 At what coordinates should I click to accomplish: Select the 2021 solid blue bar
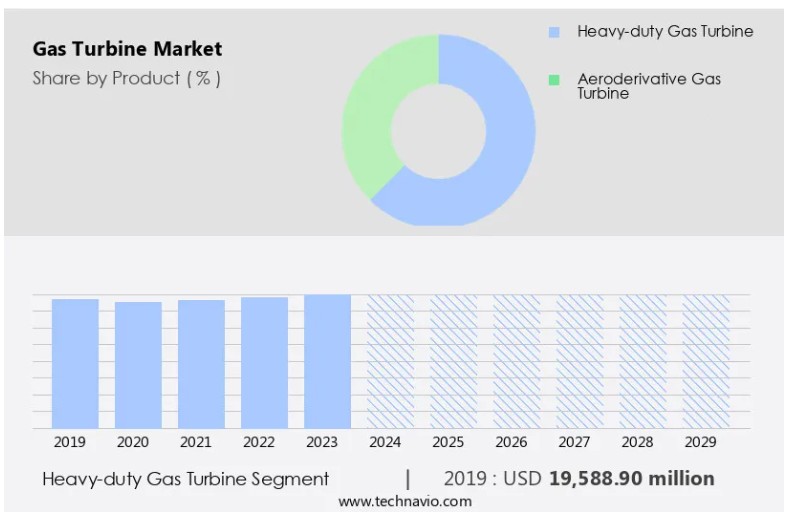click(x=201, y=364)
